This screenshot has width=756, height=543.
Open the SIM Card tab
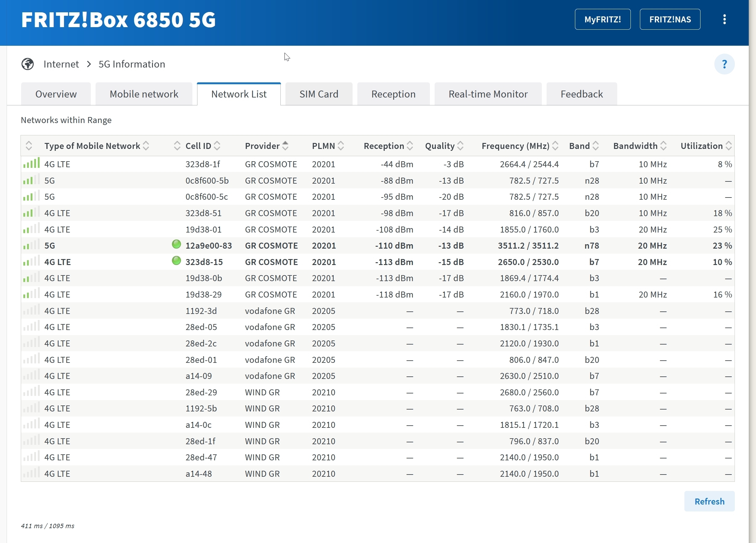click(x=319, y=94)
